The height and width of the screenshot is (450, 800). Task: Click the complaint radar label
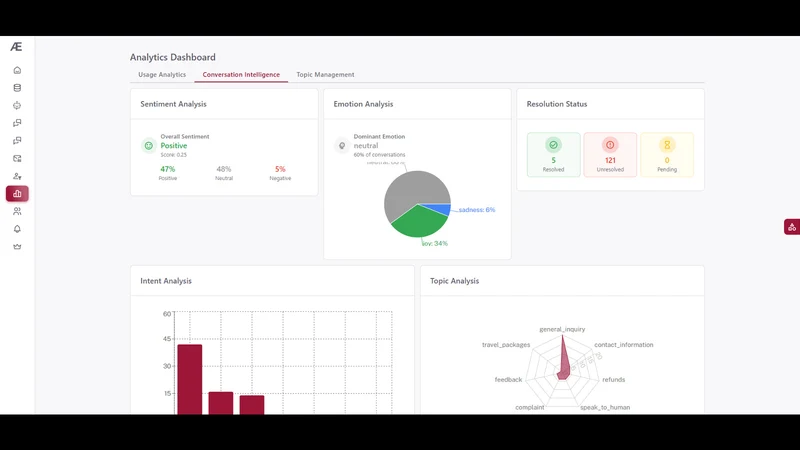tap(530, 407)
